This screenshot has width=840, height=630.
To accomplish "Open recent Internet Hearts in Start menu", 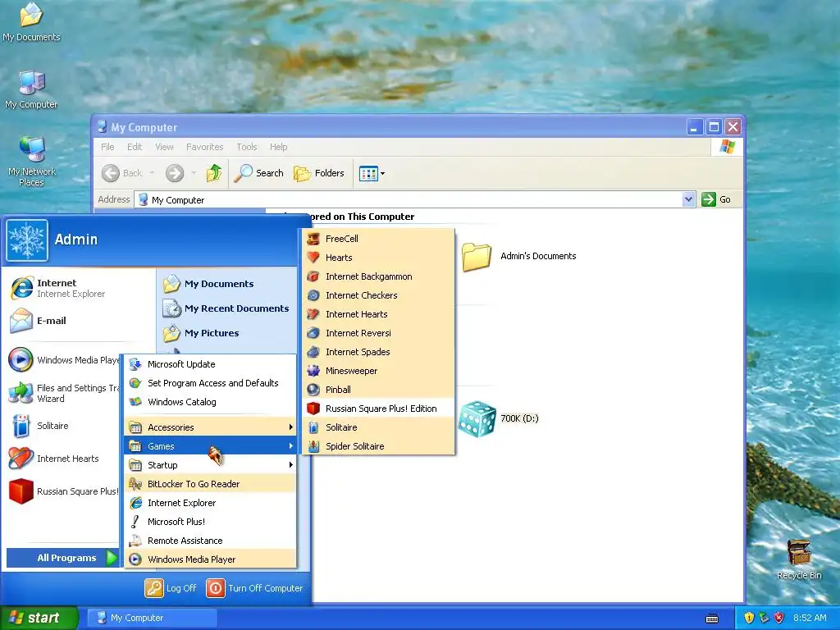I will (63, 459).
